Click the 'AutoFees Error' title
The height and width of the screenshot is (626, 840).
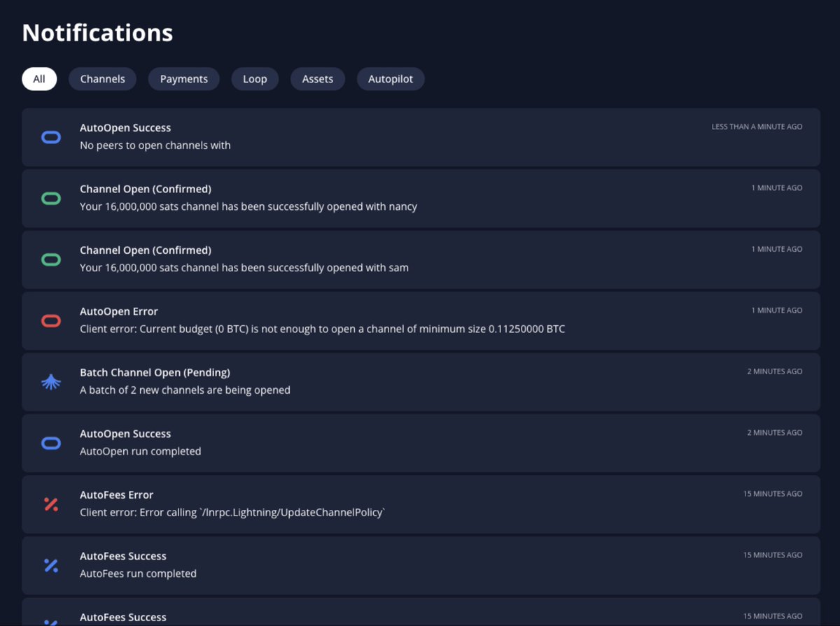(116, 495)
